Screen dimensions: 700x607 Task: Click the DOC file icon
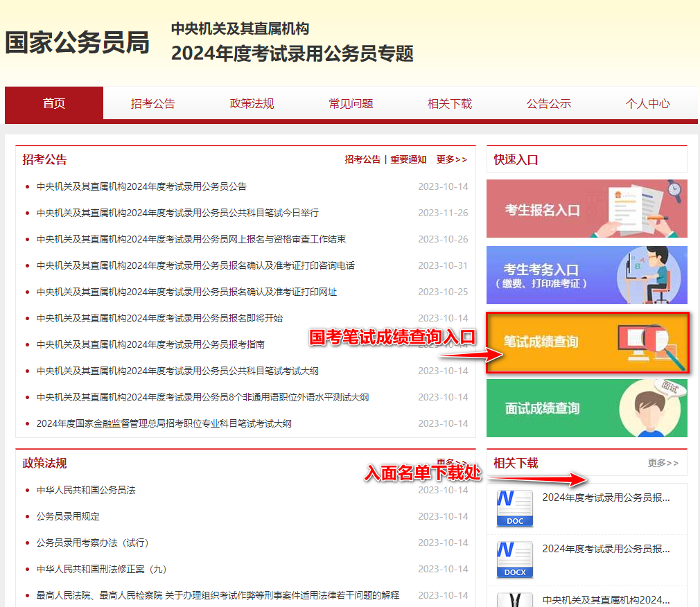(515, 509)
